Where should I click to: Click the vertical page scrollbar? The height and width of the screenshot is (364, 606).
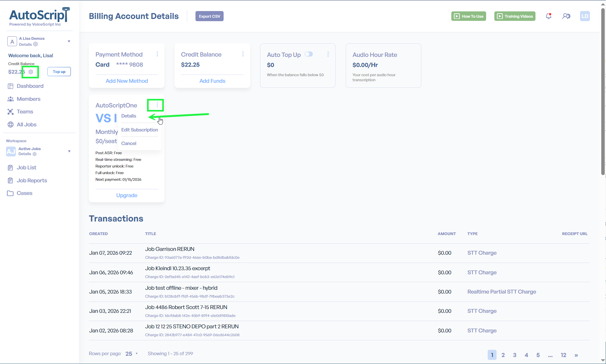tap(603, 95)
